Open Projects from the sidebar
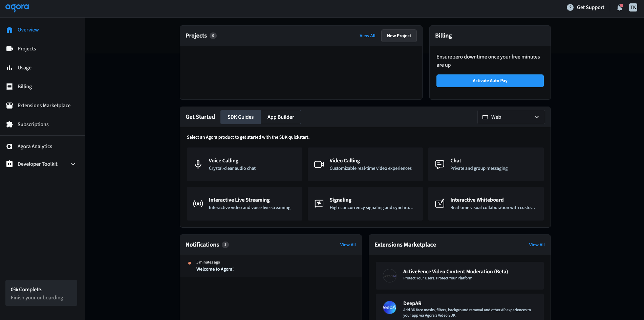644x320 pixels. pyautogui.click(x=43, y=49)
